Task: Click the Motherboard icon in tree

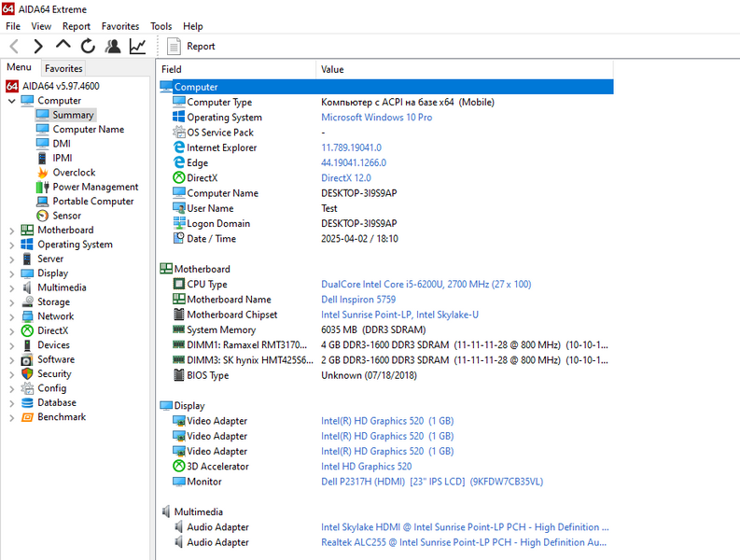Action: coord(27,230)
